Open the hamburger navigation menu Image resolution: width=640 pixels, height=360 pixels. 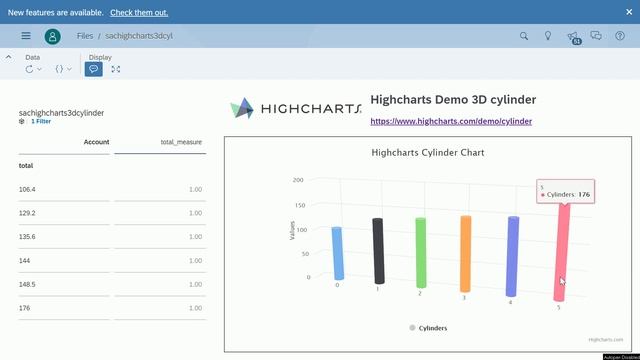pos(26,36)
